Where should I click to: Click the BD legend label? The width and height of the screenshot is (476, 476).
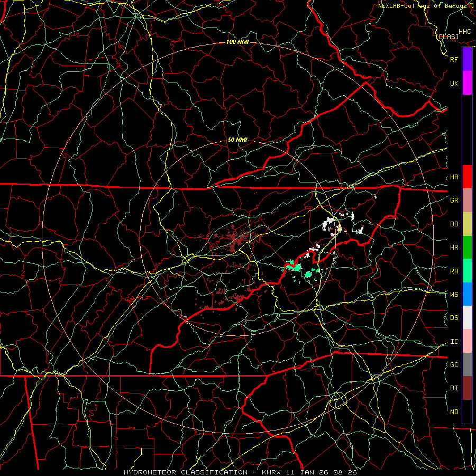click(454, 224)
